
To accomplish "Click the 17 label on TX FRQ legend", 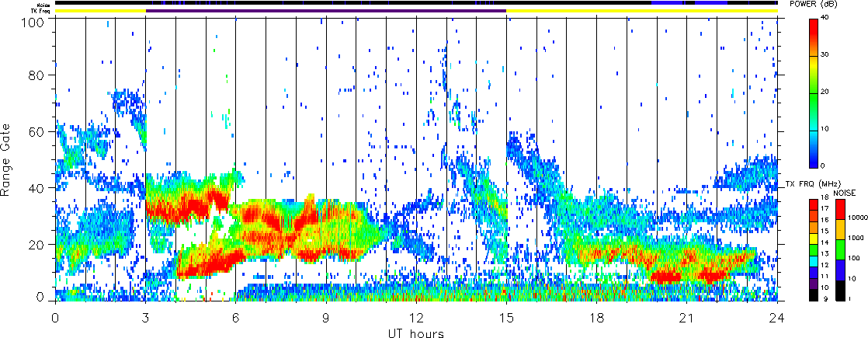I will tap(825, 208).
